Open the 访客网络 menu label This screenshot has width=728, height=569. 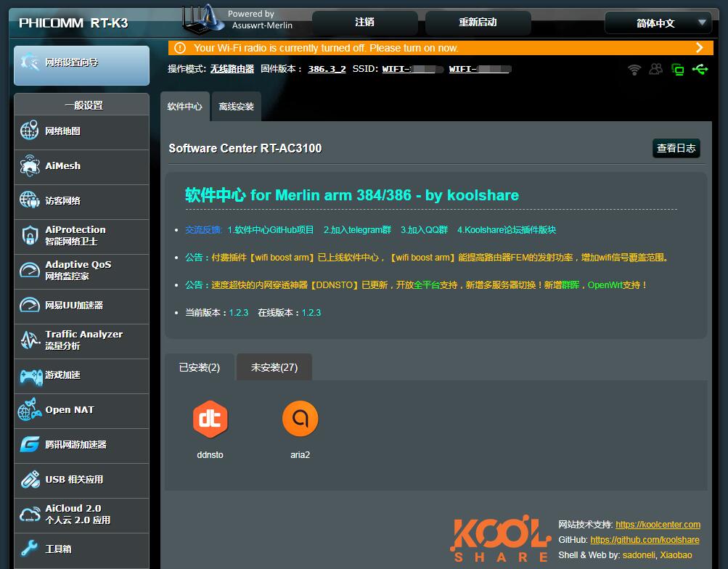[62, 200]
